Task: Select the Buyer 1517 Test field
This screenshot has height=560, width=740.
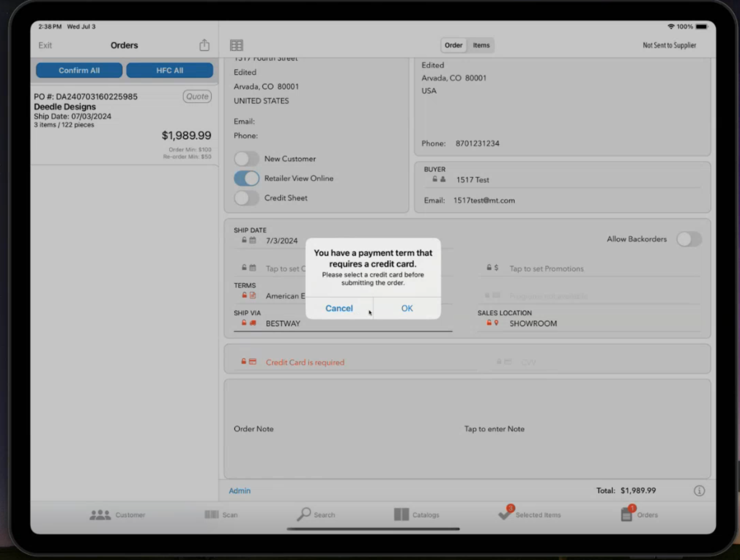Action: (x=562, y=180)
